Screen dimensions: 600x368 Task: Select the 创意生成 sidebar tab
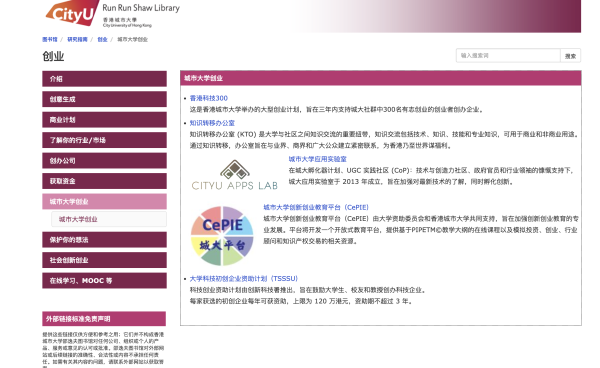[104, 99]
